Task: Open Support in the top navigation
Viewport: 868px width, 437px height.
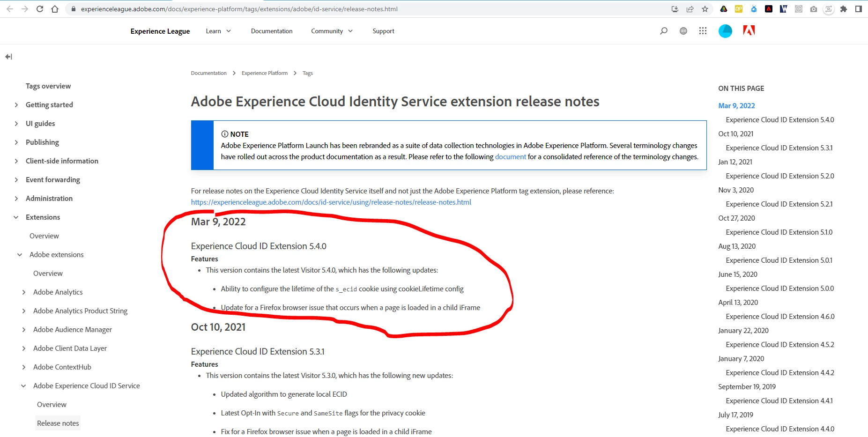Action: coord(383,31)
